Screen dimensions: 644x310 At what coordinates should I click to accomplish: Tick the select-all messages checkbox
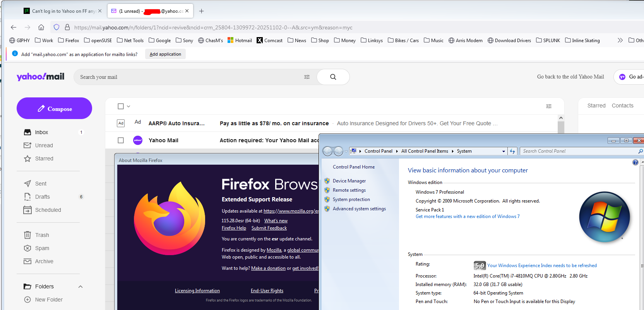point(121,106)
